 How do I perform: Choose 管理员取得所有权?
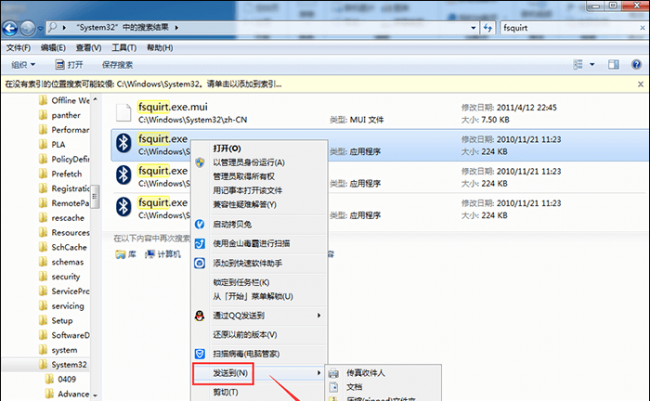click(259, 176)
